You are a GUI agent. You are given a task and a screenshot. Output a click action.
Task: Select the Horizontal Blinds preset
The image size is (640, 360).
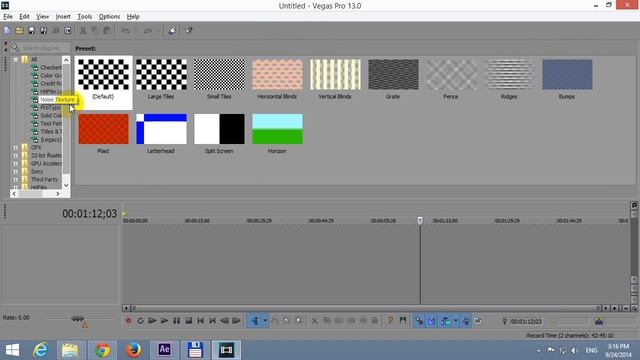tap(277, 80)
